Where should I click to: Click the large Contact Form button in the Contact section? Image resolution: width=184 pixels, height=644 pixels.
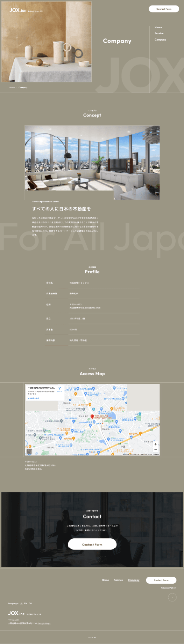click(x=92, y=544)
